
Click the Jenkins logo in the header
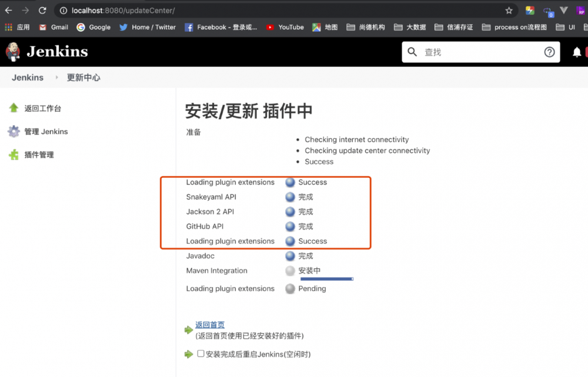(x=14, y=52)
